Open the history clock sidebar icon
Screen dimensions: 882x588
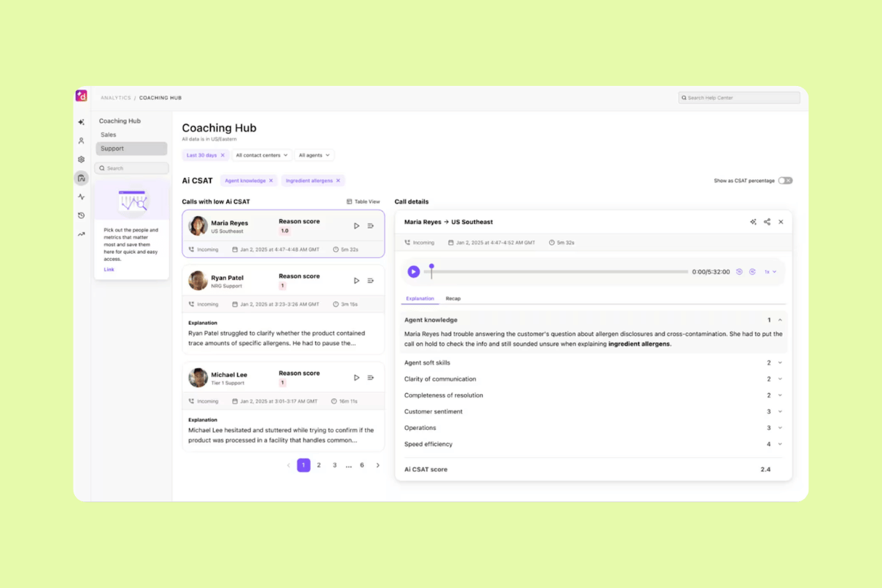82,215
